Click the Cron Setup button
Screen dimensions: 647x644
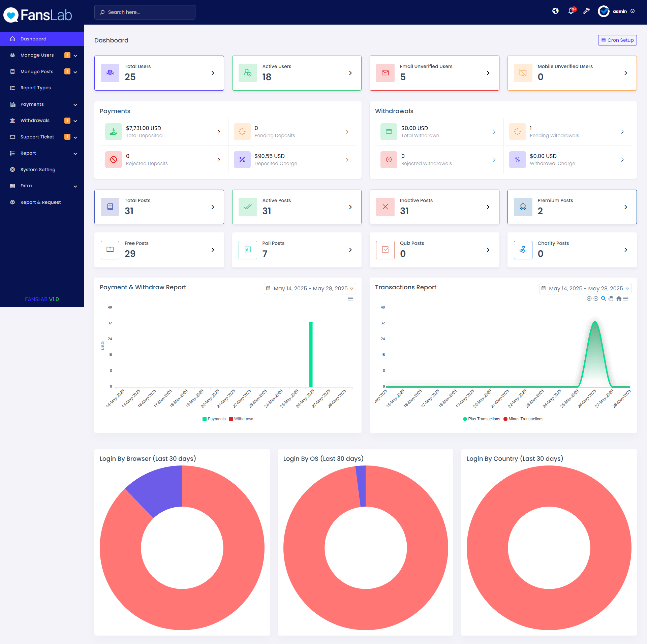click(617, 40)
